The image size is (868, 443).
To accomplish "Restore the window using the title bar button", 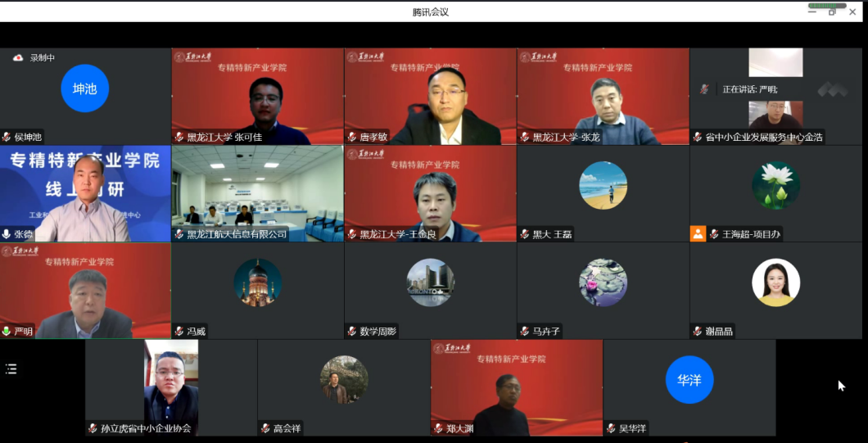I will pos(832,11).
